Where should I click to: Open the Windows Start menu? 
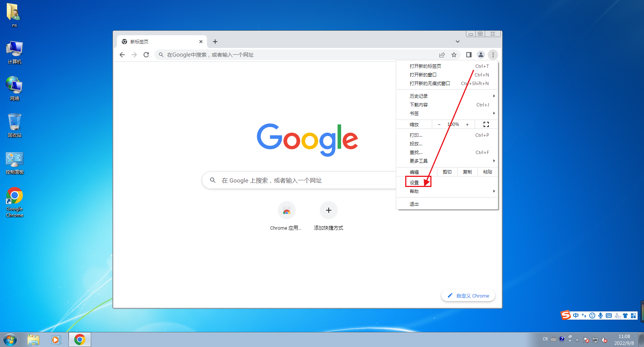coord(10,340)
